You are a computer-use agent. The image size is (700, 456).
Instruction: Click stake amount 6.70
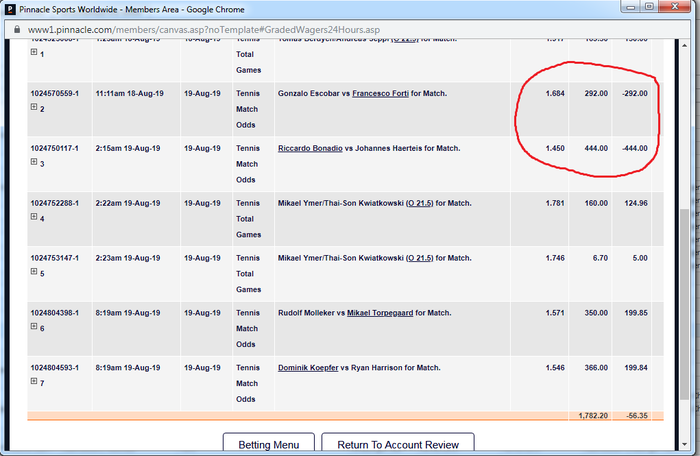click(600, 258)
